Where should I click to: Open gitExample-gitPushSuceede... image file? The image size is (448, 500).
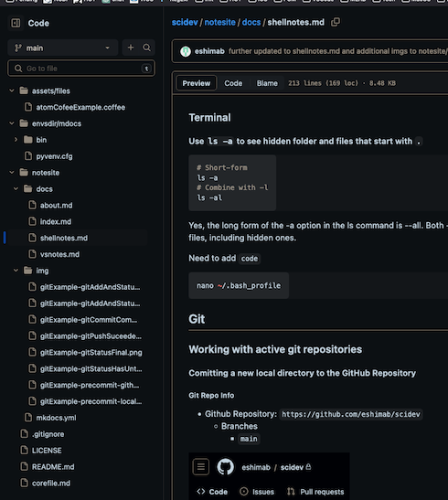click(x=91, y=336)
